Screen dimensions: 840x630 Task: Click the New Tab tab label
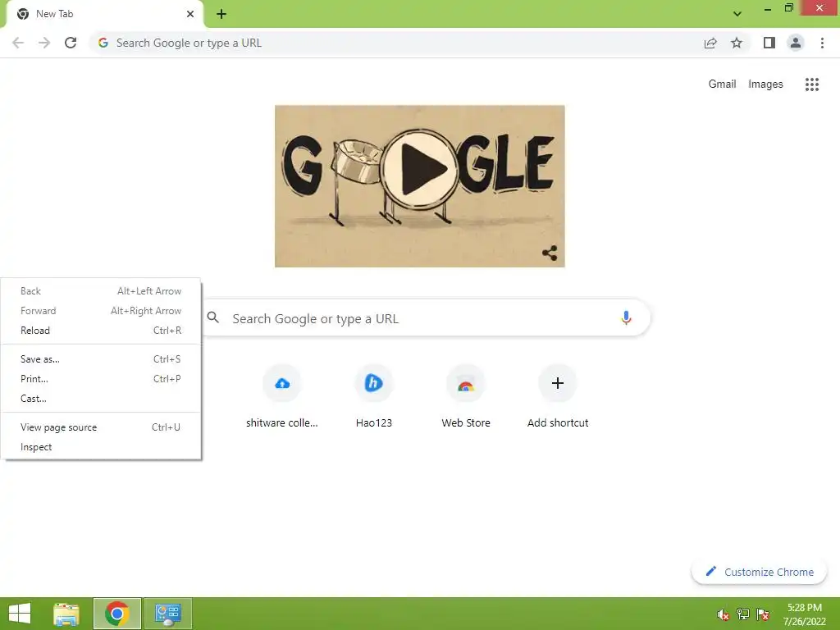point(55,14)
